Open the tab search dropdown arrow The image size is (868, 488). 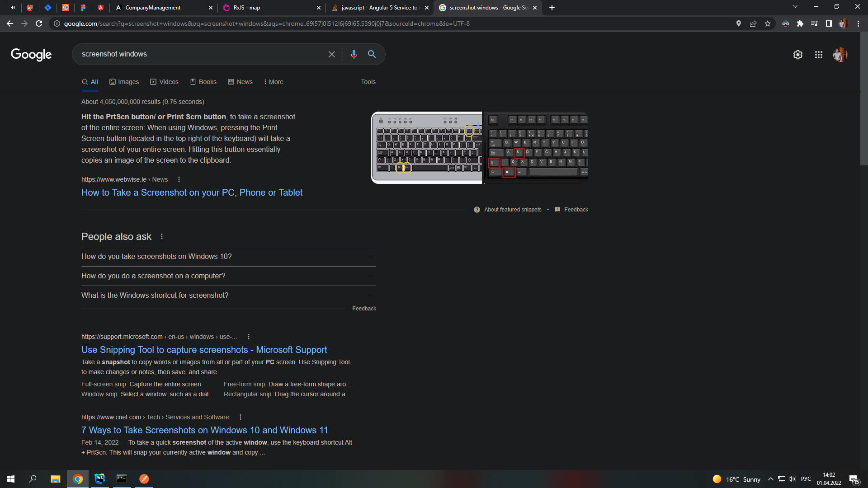[795, 6]
